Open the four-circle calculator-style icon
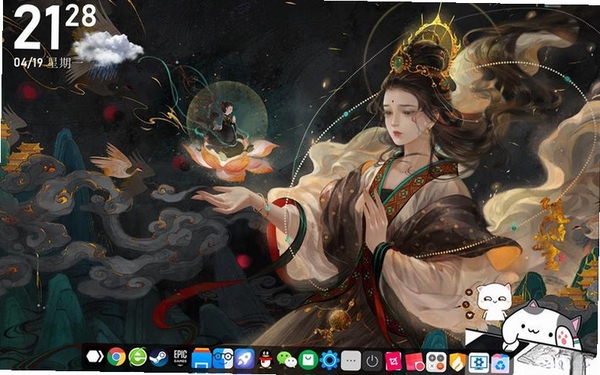The width and height of the screenshot is (600, 375). pyautogui.click(x=436, y=362)
